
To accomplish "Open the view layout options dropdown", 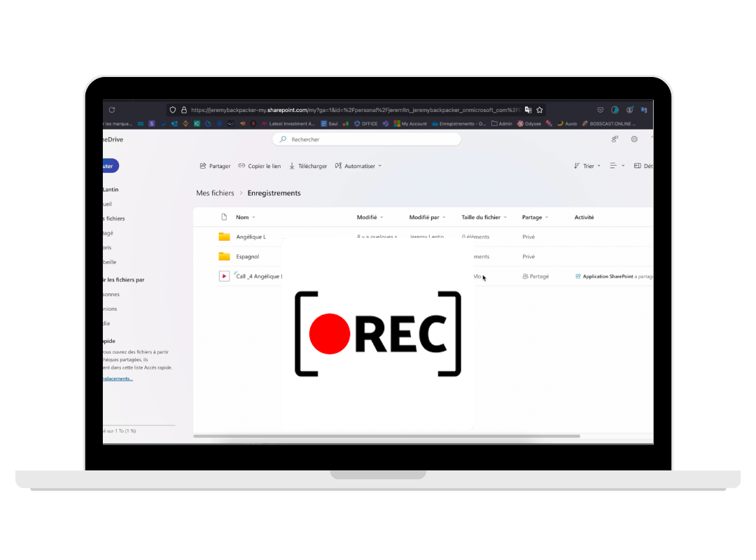I will coord(615,166).
